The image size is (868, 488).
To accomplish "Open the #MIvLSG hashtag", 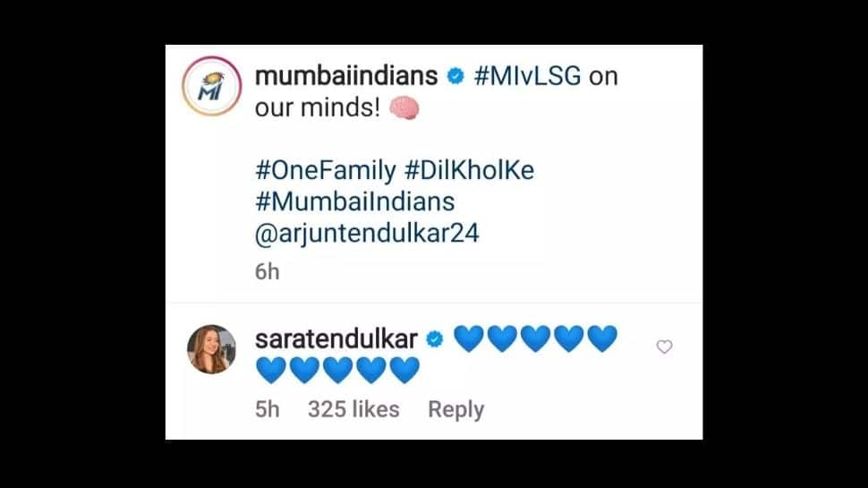I will click(x=528, y=76).
